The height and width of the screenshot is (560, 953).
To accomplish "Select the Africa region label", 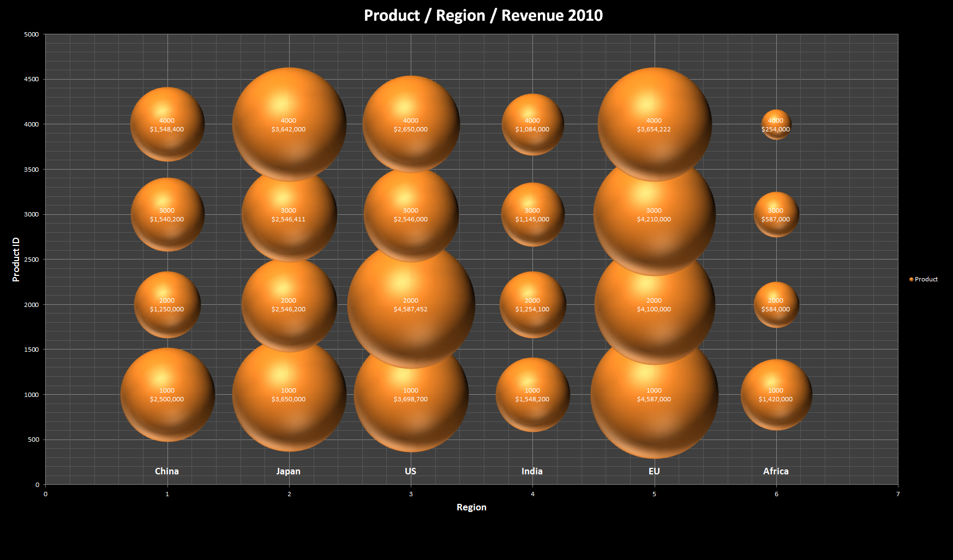I will click(x=776, y=471).
